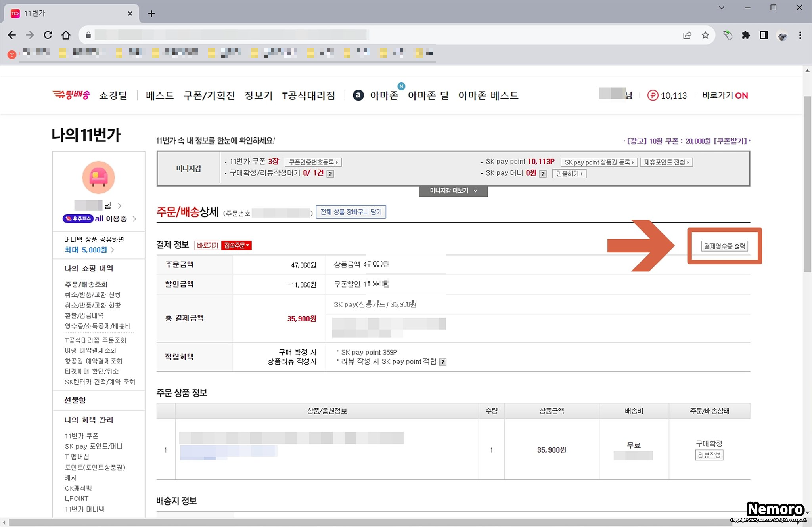Viewport: 812px width, 527px height.
Task: Click the bookmark star icon
Action: point(705,35)
